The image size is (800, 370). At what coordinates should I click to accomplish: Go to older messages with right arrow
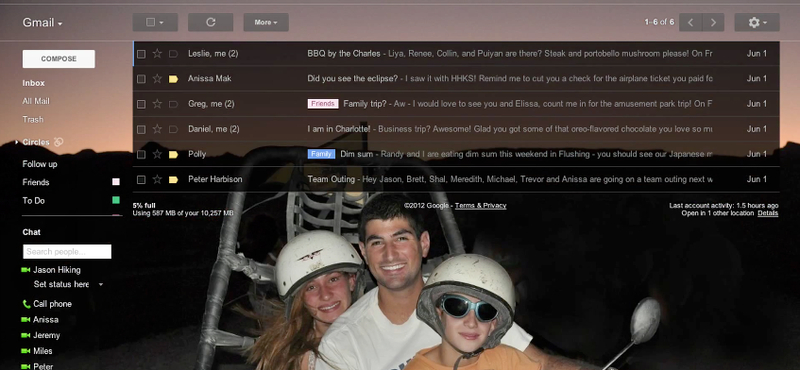(713, 22)
